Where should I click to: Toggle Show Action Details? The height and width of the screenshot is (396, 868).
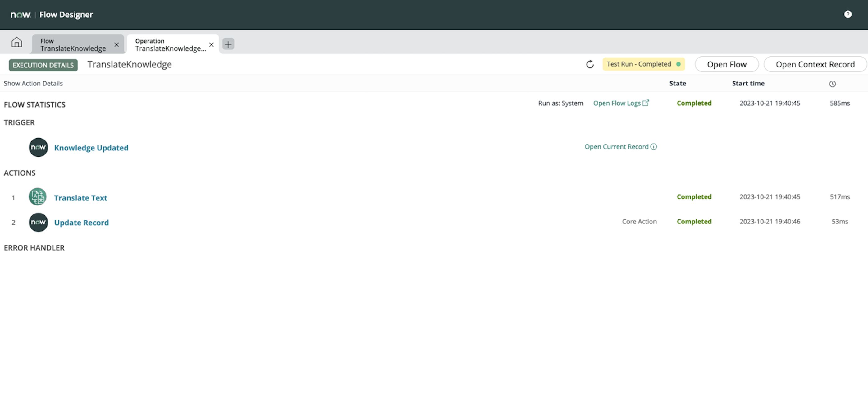click(33, 83)
